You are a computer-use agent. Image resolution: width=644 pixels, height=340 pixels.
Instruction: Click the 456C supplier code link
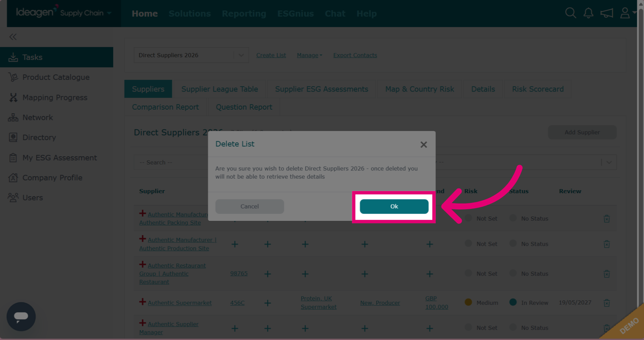tap(237, 303)
